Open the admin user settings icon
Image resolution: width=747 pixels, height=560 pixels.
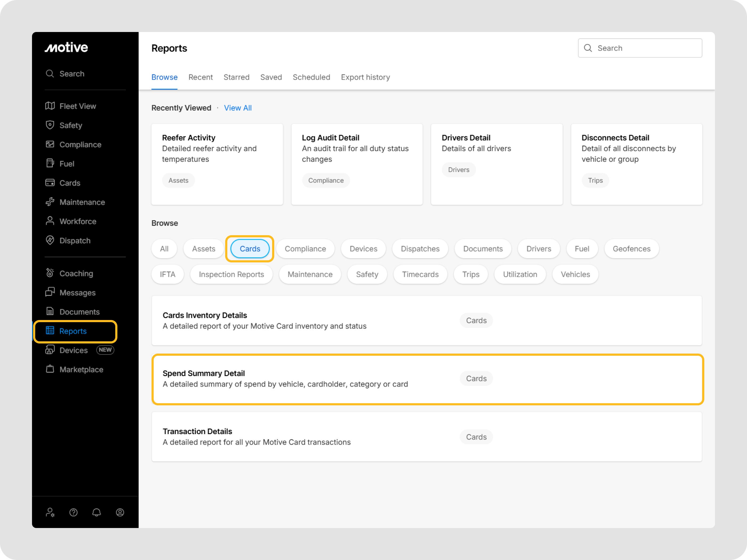(50, 513)
